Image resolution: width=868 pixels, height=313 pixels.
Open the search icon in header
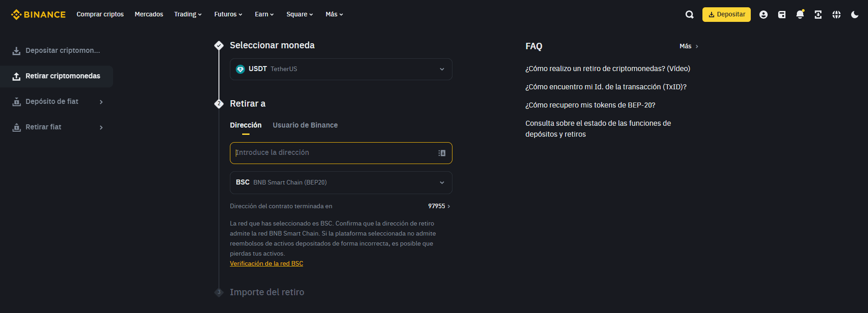coord(690,15)
